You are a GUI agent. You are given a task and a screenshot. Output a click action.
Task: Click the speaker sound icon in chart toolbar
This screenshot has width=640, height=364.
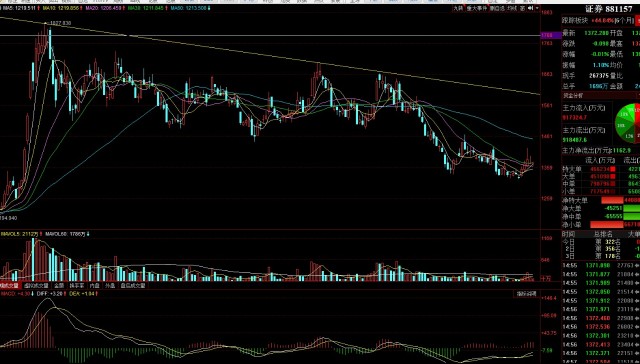[530, 8]
